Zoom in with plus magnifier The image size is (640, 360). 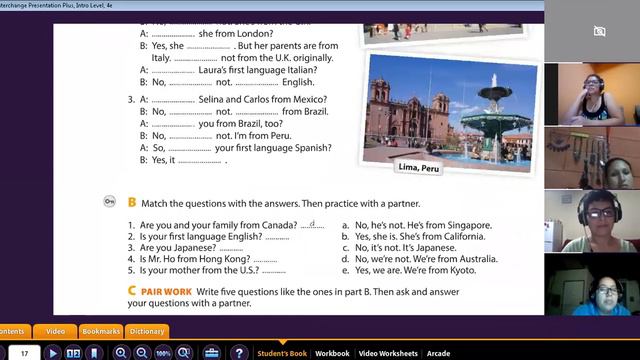click(121, 353)
